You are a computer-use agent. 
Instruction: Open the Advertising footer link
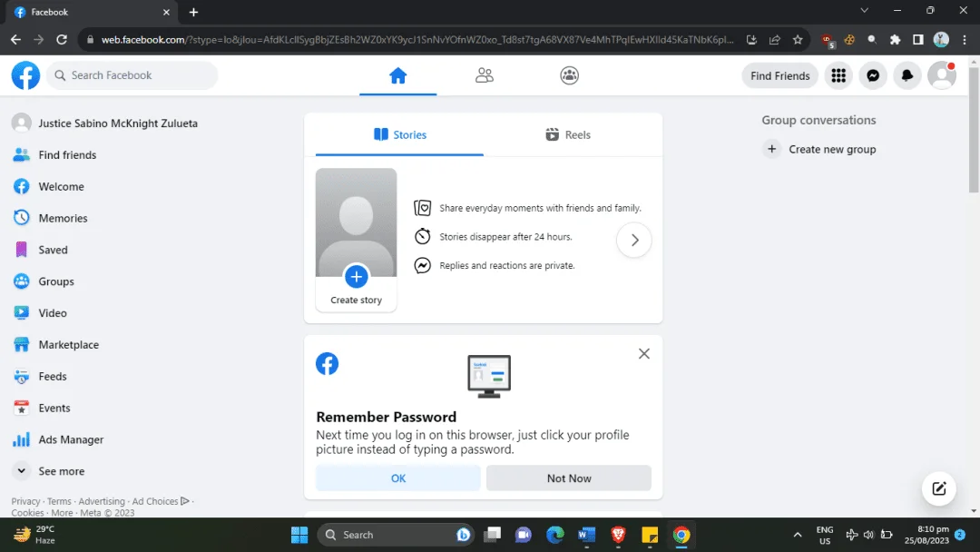pyautogui.click(x=102, y=501)
